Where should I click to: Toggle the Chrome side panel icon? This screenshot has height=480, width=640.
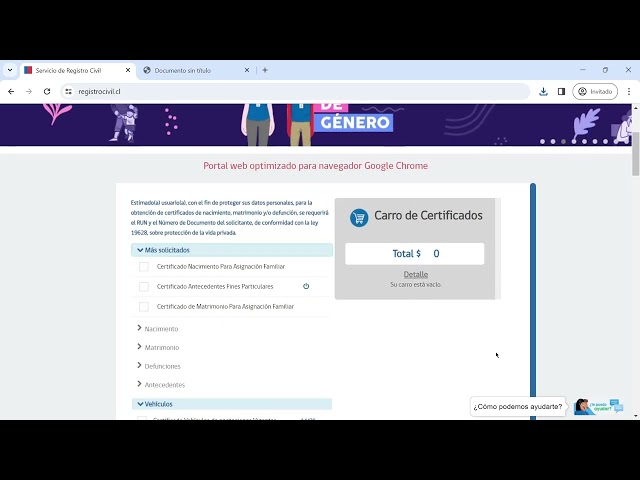point(561,91)
